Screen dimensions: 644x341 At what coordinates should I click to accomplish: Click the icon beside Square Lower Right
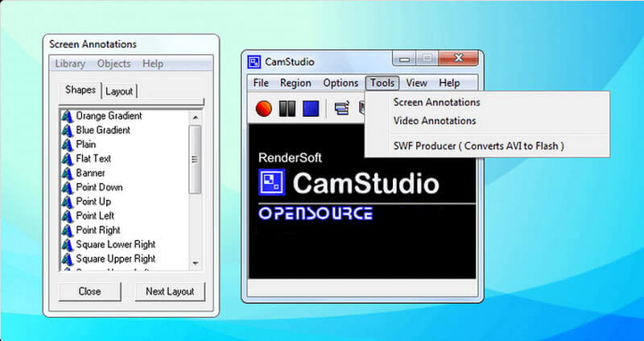point(67,245)
